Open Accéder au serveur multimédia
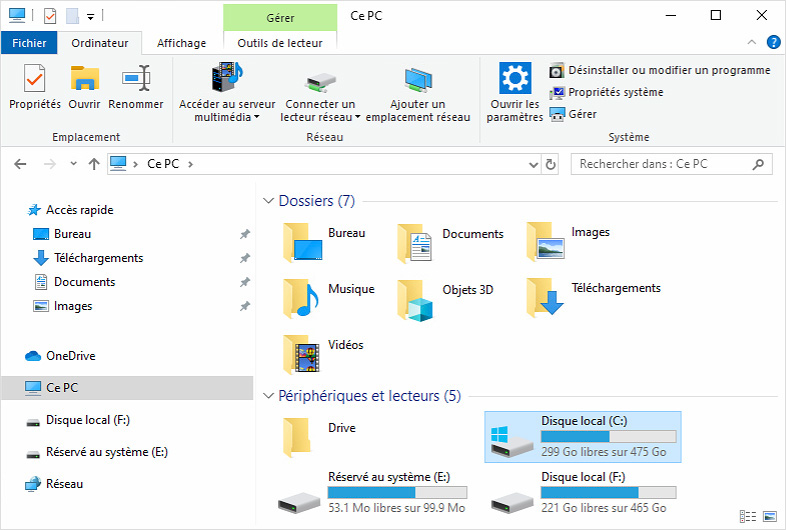 pyautogui.click(x=227, y=92)
